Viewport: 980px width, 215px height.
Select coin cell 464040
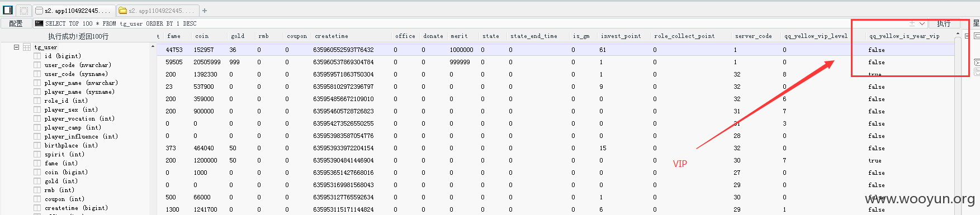coord(203,148)
